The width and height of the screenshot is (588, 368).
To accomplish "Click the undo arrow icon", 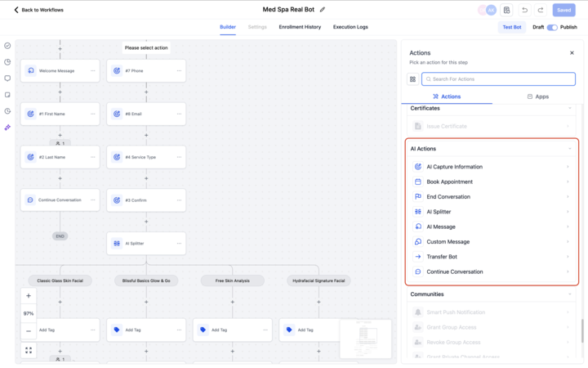I will 524,10.
